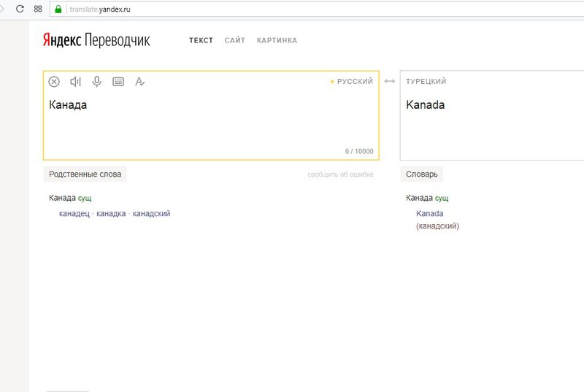584x392 pixels.
Task: Open the on-screen keyboard icon
Action: click(x=118, y=82)
